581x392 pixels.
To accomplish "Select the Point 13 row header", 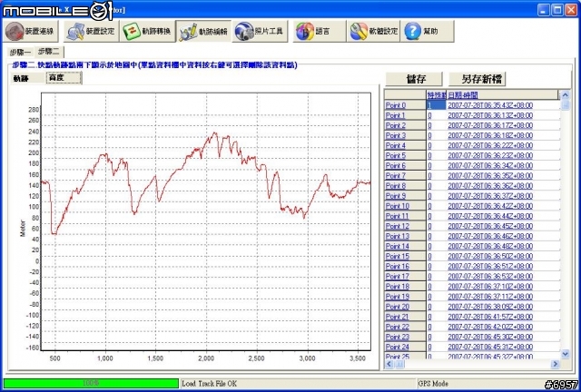I will tap(405, 236).
